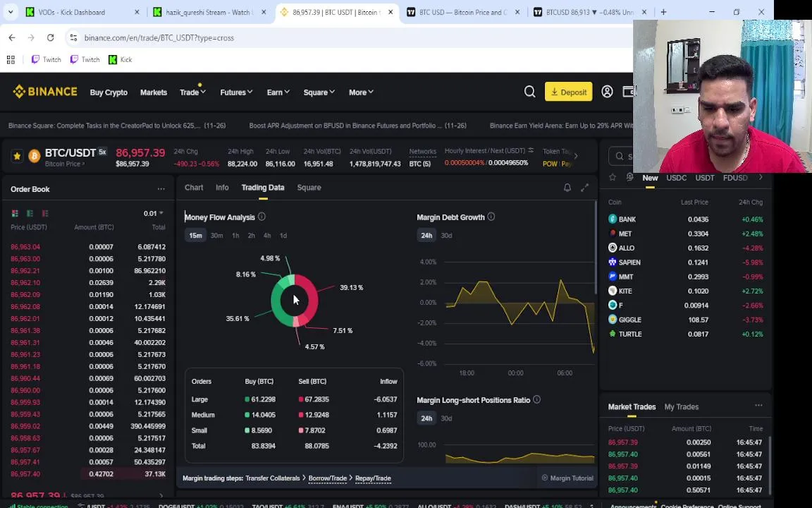The height and width of the screenshot is (508, 812).
Task: Open the Futures dropdown menu
Action: [236, 92]
